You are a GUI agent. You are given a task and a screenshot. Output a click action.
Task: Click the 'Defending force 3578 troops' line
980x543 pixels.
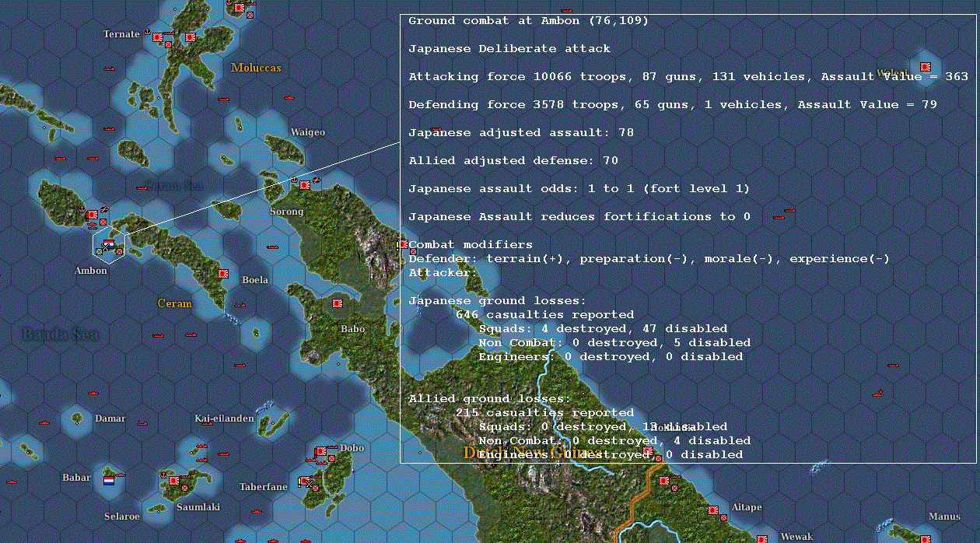click(x=673, y=105)
